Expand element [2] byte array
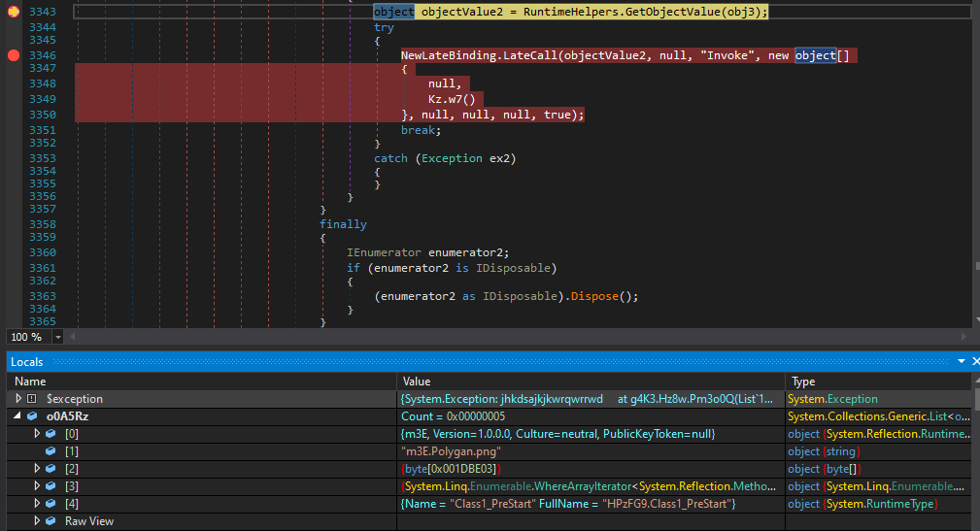This screenshot has width=980, height=531. (x=38, y=469)
